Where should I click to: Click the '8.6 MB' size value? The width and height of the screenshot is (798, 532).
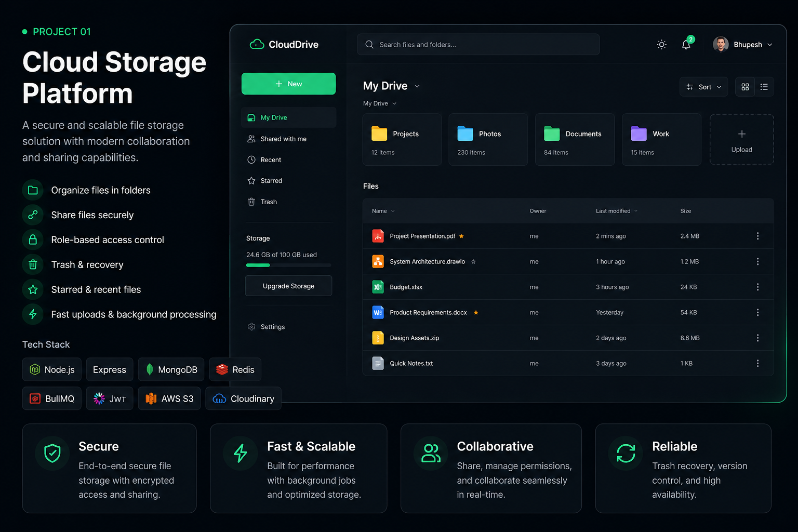[x=690, y=338]
